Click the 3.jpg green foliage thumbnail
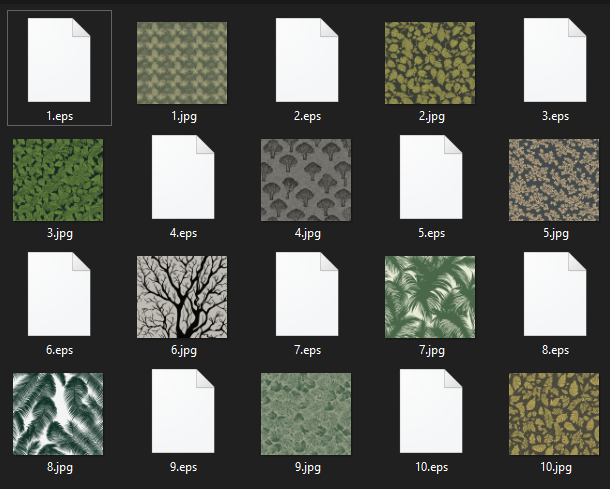610x489 pixels. tap(58, 180)
